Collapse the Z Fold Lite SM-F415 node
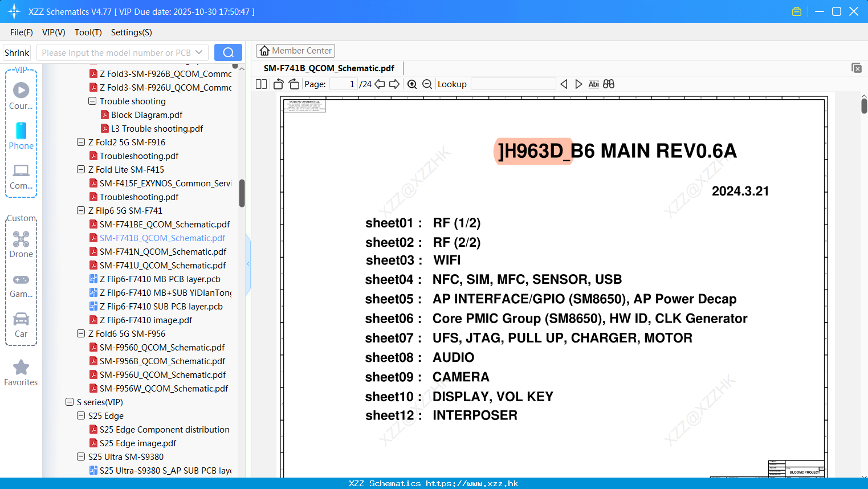 [x=81, y=169]
